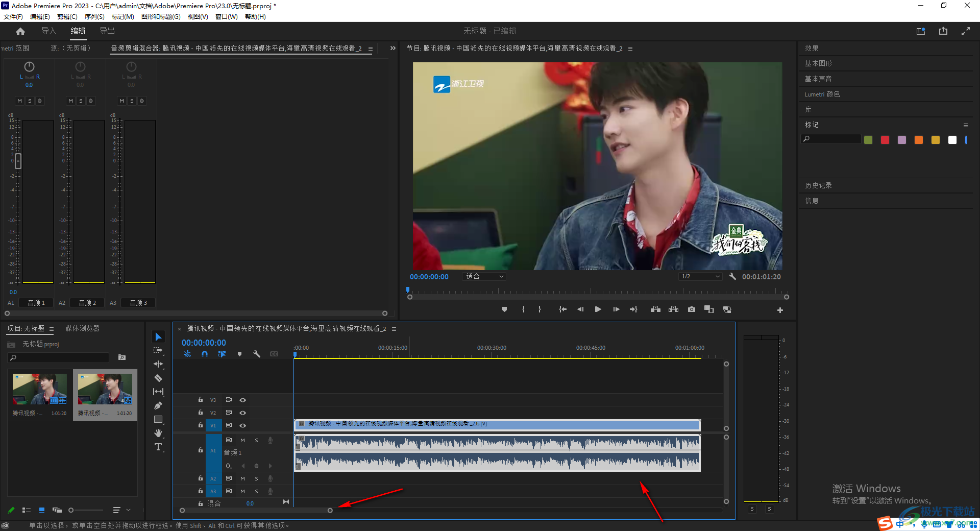Screen dimensions: 980x531
Task: Open Markers (标记) panel menu
Action: point(966,125)
